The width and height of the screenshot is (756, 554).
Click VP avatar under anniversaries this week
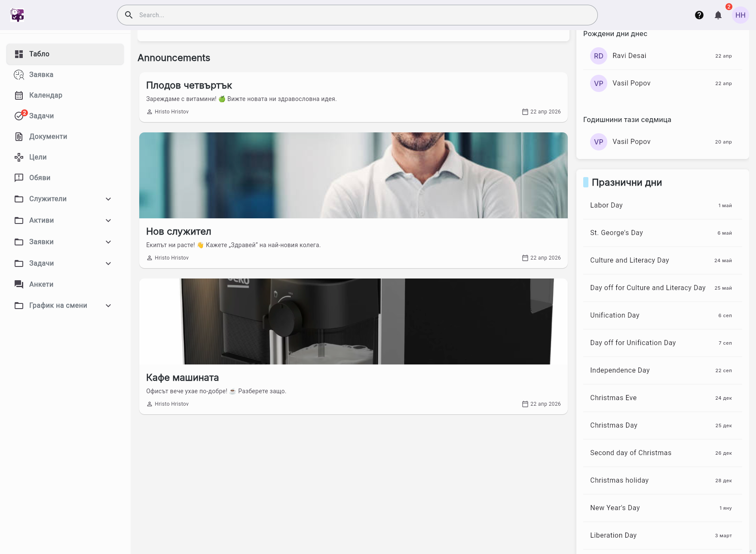pos(599,142)
